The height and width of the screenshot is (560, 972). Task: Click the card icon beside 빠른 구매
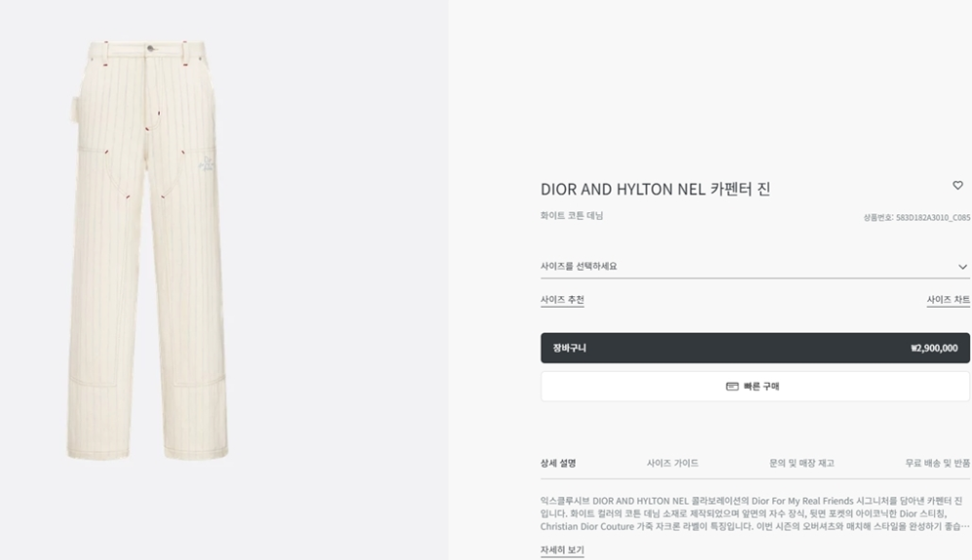click(732, 387)
